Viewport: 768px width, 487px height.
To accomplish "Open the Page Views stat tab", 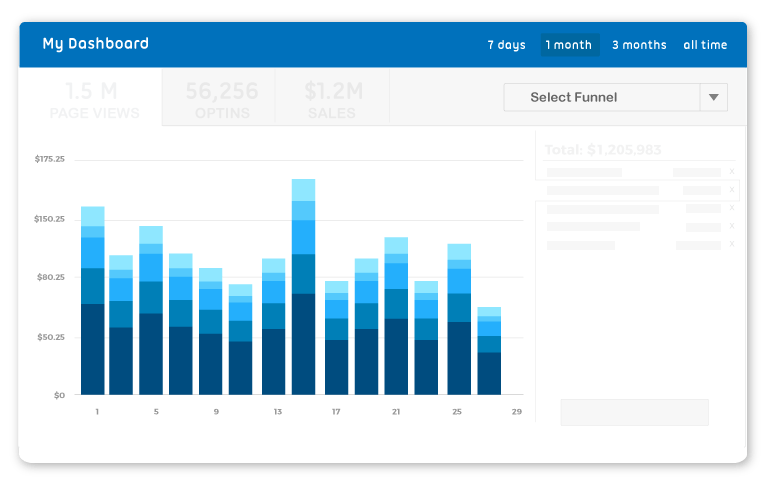I will pyautogui.click(x=91, y=97).
